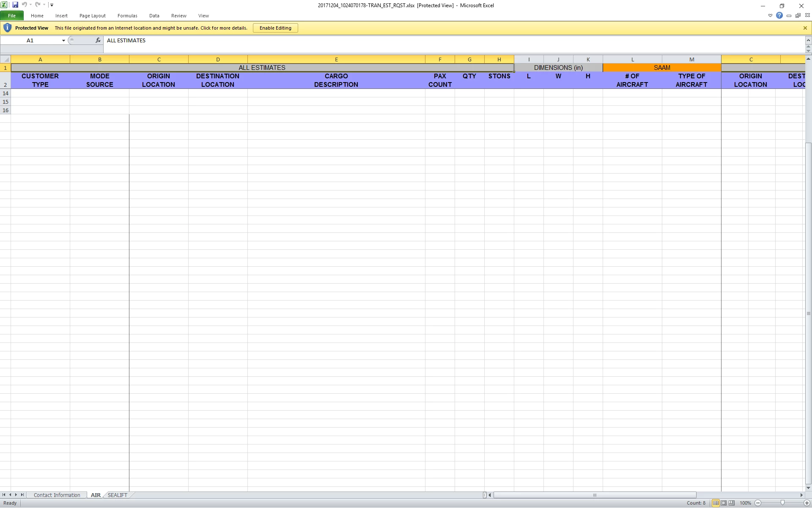The image size is (812, 508).
Task: Click the Insert Function fx icon
Action: 98,40
